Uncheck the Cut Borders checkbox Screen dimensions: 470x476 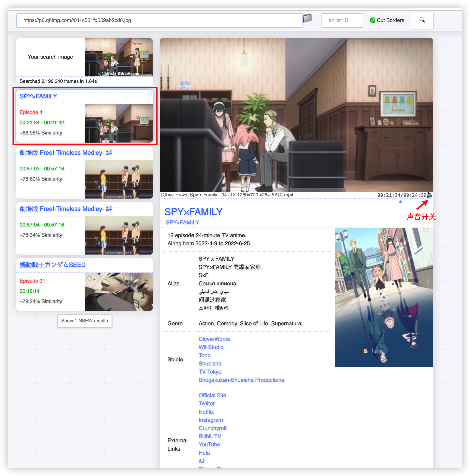373,20
